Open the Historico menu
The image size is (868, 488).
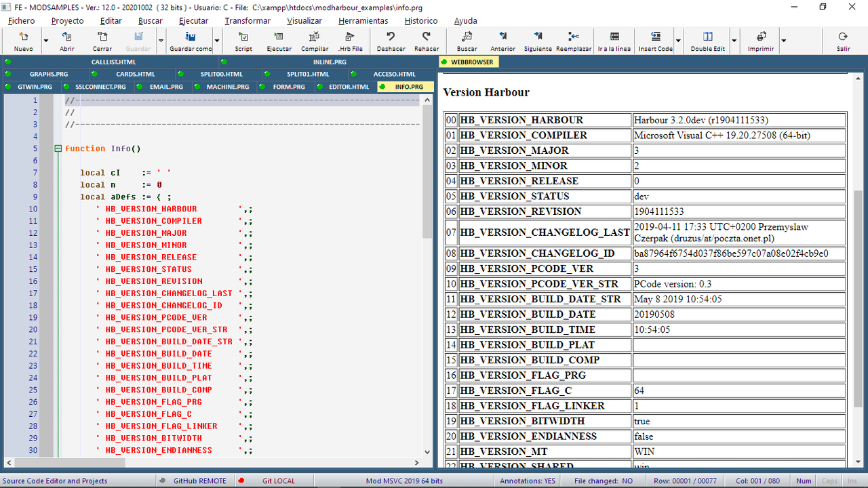[421, 21]
